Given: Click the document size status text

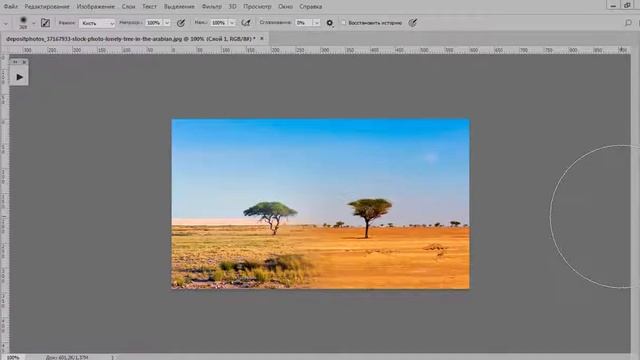Looking at the screenshot, I should coord(67,357).
